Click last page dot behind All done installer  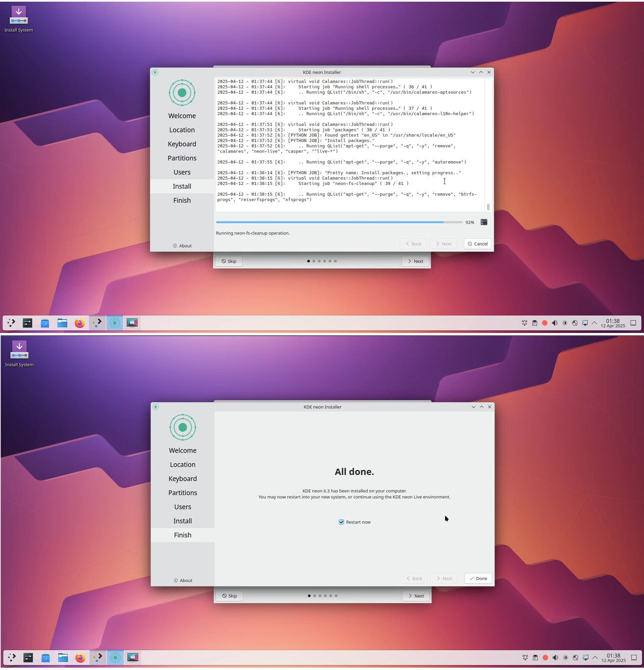tap(336, 596)
